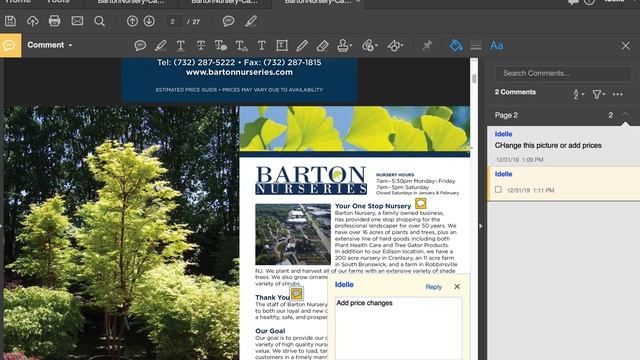This screenshot has width=640, height=360.
Task: Select Underline text tool
Action: point(180,45)
